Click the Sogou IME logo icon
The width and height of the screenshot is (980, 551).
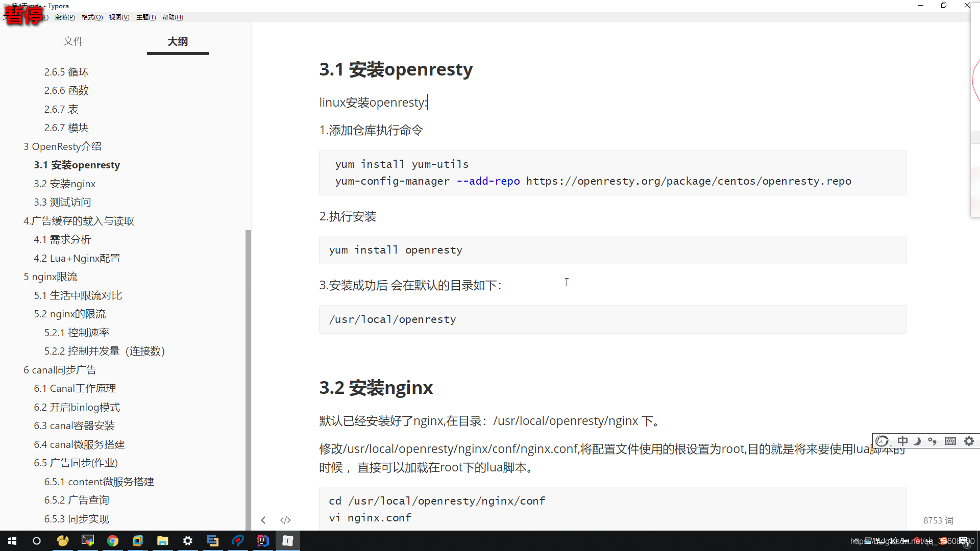click(x=883, y=441)
